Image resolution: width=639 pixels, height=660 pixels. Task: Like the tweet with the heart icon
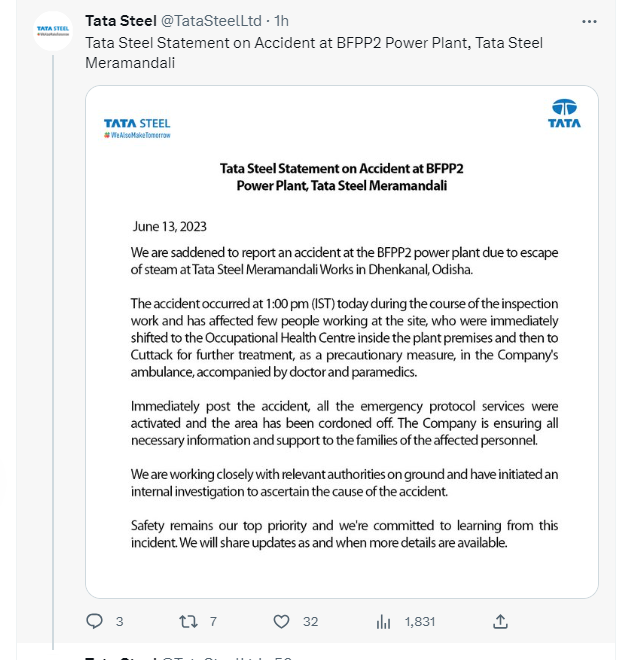coord(283,621)
